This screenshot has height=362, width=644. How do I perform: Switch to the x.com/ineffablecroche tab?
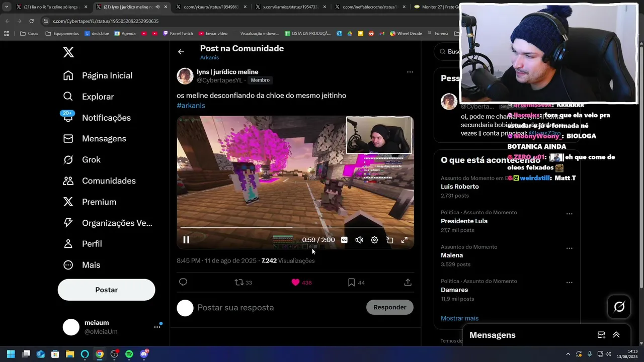pos(370,7)
